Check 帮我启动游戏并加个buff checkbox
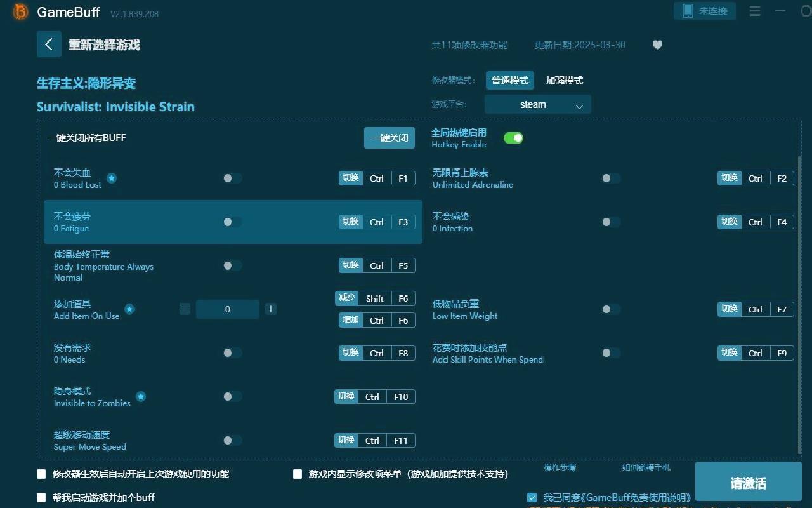 point(42,498)
